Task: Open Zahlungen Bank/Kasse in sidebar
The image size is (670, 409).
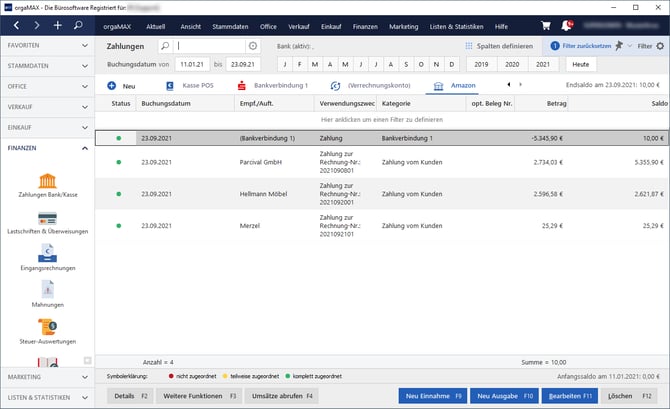Action: 47,185
